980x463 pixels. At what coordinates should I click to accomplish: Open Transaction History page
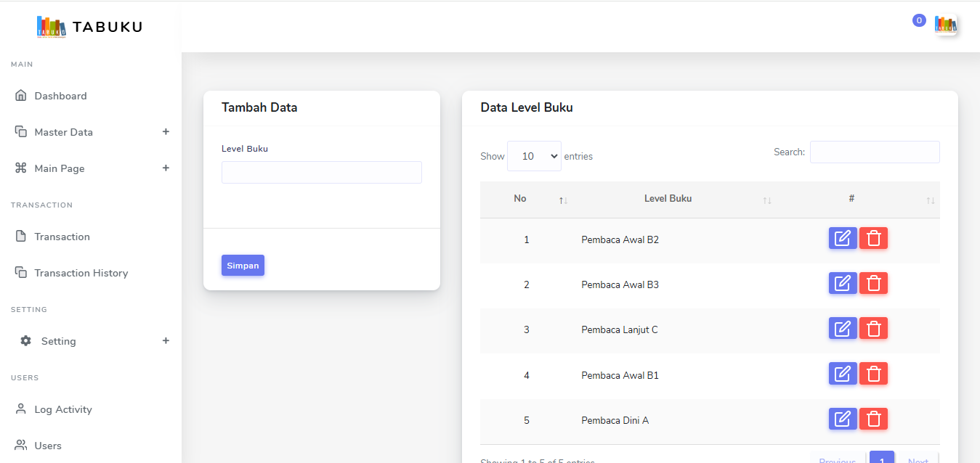coord(81,273)
